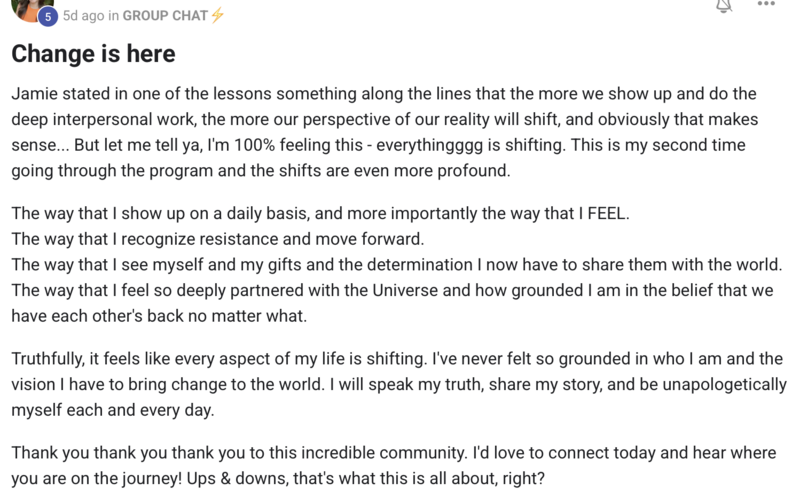Click the level 5 badge on avatar
Image resolution: width=800 pixels, height=498 pixels.
coord(47,17)
